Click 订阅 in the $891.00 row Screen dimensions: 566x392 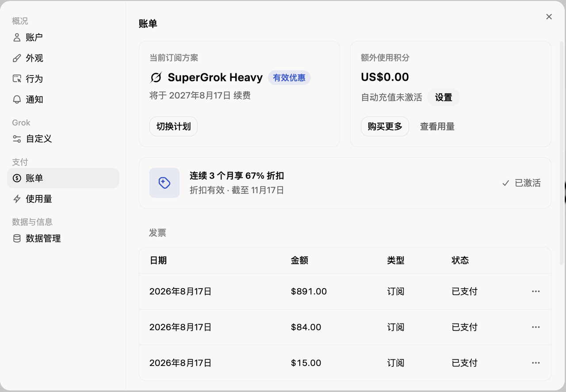pos(396,291)
